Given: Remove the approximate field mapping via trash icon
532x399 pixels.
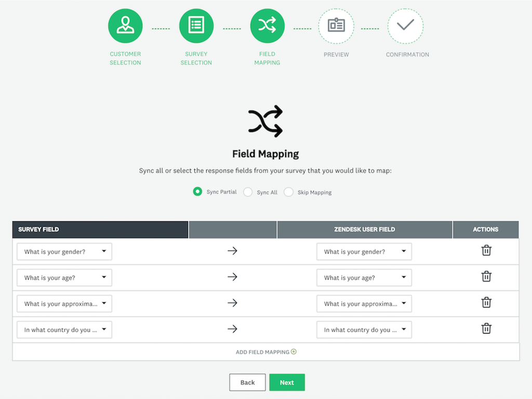Looking at the screenshot, I should [x=486, y=302].
